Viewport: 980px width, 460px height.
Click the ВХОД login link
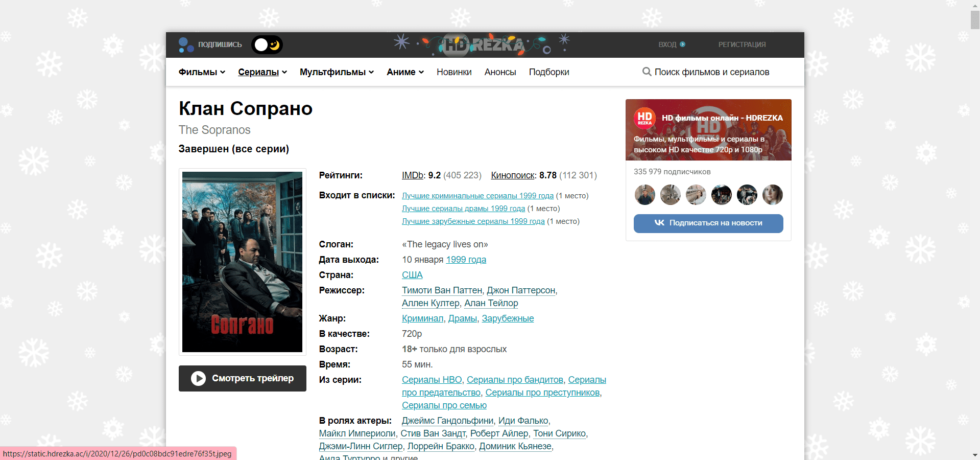(667, 44)
